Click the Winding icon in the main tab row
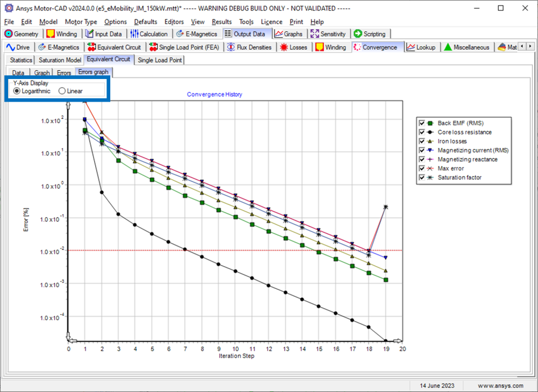This screenshot has width=538, height=392. pyautogui.click(x=51, y=34)
